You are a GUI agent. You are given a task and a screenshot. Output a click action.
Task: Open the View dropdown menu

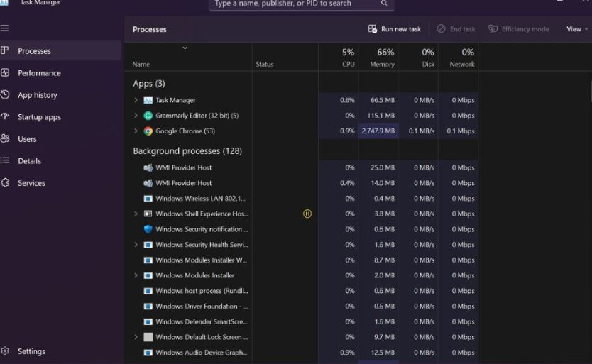(577, 29)
